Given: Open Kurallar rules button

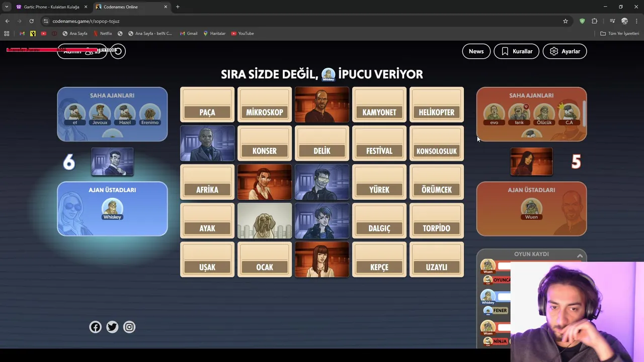Looking at the screenshot, I should pos(516,51).
